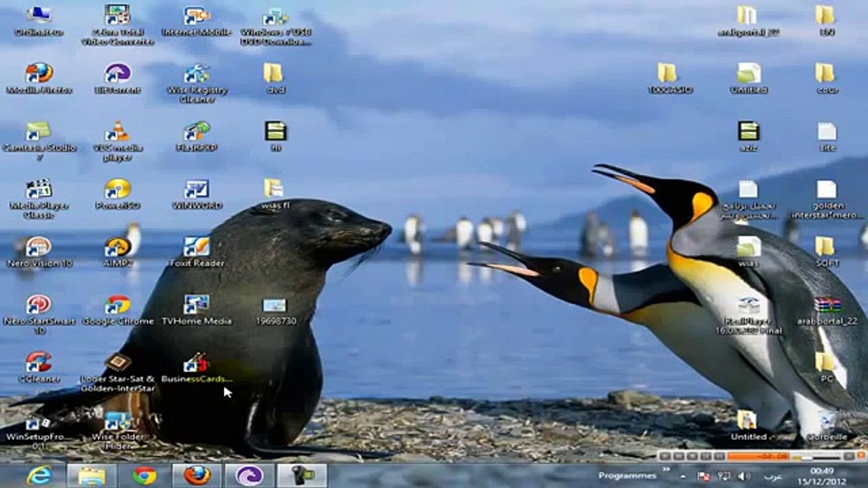The image size is (868, 488).
Task: Open File Explorer from the taskbar
Action: click(x=92, y=476)
